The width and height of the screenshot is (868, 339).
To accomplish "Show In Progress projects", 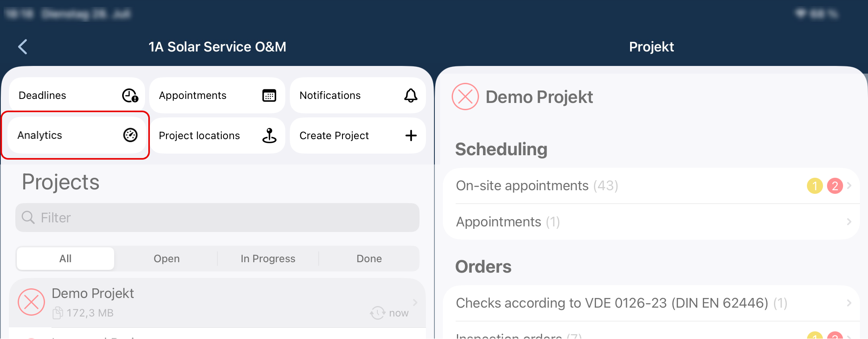I will coord(268,259).
